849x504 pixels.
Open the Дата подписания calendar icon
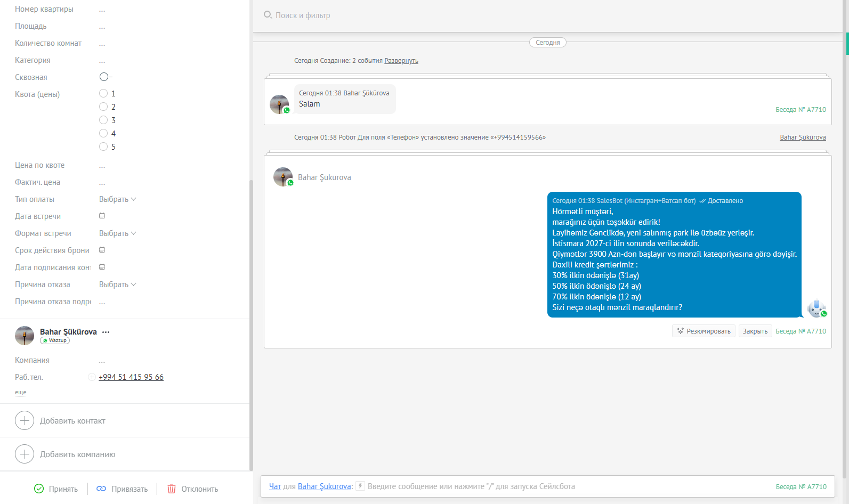tap(102, 267)
